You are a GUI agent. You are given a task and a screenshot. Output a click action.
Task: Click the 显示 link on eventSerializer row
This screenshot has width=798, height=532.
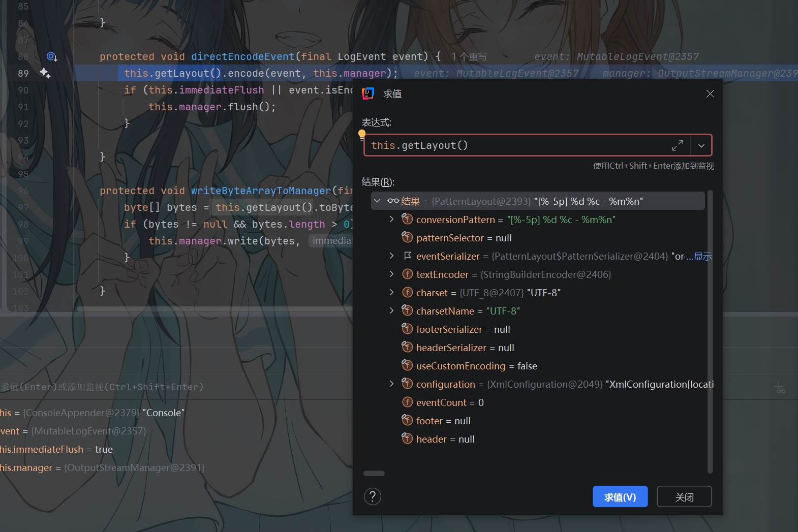[x=703, y=256]
